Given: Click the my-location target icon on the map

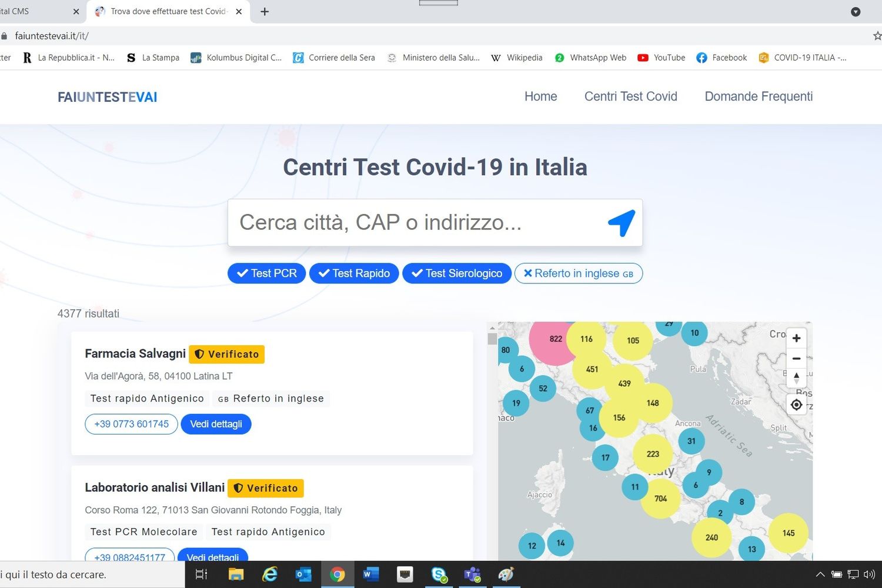Looking at the screenshot, I should 796,405.
